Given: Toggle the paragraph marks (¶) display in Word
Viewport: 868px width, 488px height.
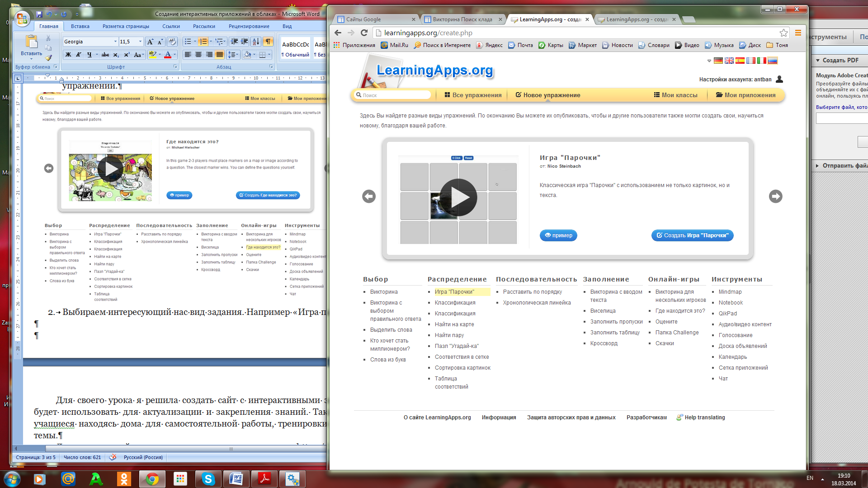Looking at the screenshot, I should 268,42.
